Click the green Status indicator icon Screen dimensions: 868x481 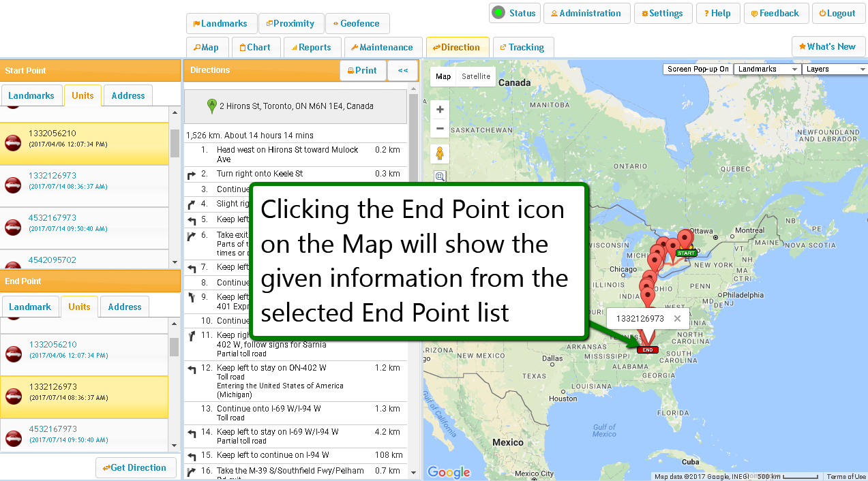click(498, 13)
